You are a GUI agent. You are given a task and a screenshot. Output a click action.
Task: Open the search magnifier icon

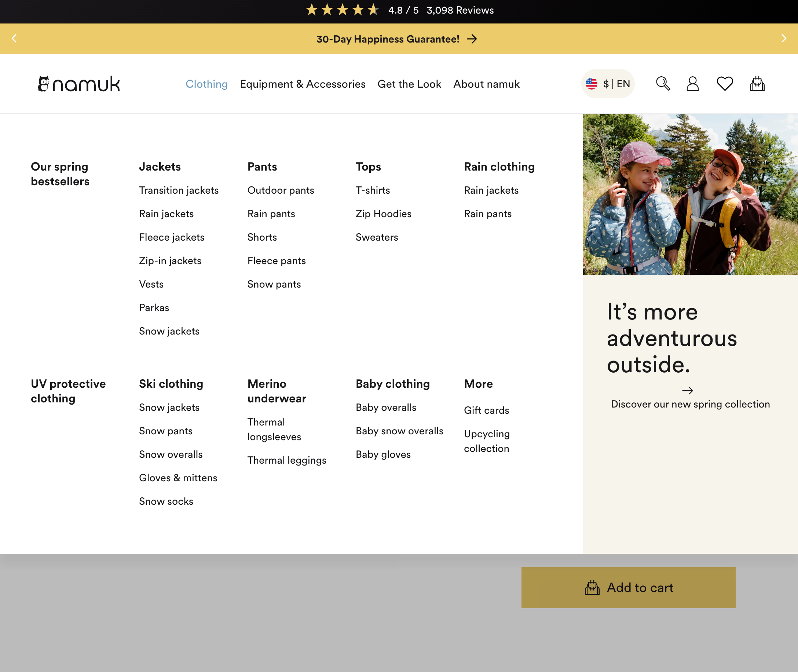pos(663,83)
